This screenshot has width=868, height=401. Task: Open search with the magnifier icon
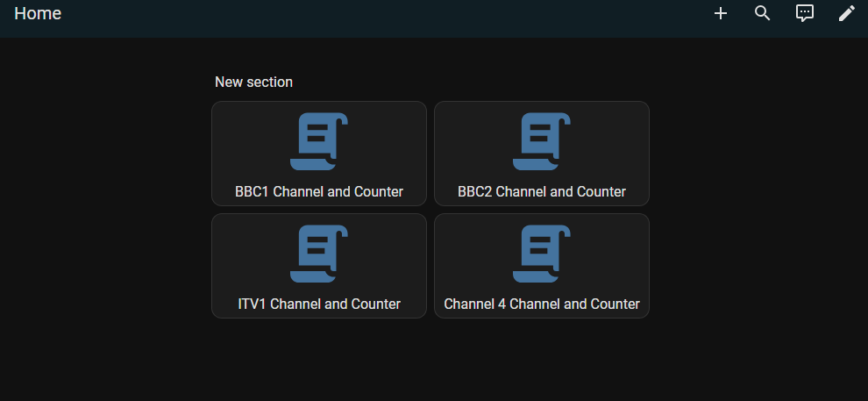click(763, 13)
